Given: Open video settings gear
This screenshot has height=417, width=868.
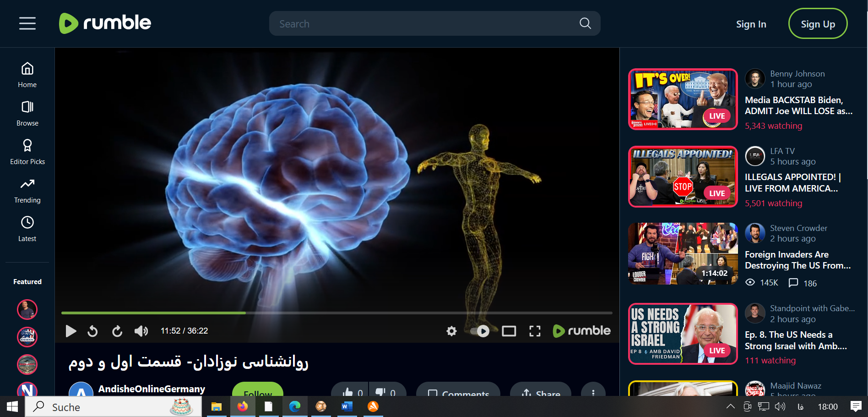Looking at the screenshot, I should pos(451,331).
